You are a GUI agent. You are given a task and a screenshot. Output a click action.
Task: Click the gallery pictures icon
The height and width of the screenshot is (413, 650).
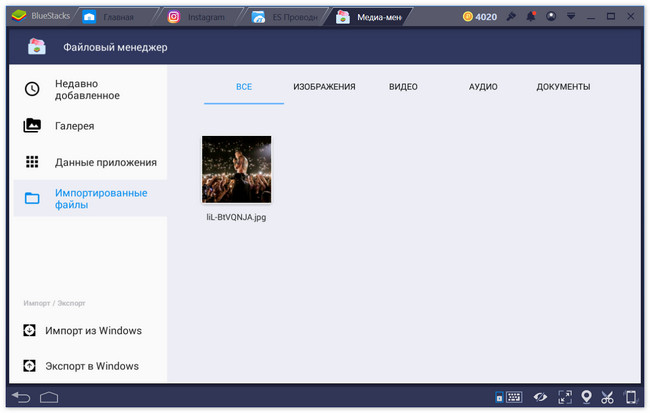tap(32, 125)
